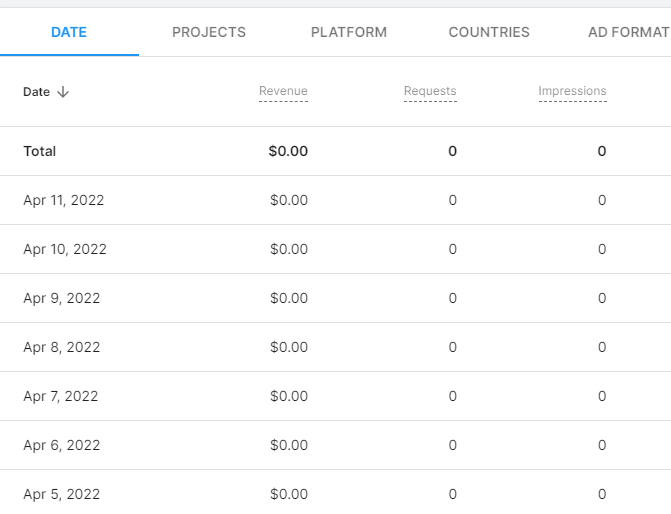Select the Apr 7, 2022 row
Screen dimensions: 671x514
[61, 396]
